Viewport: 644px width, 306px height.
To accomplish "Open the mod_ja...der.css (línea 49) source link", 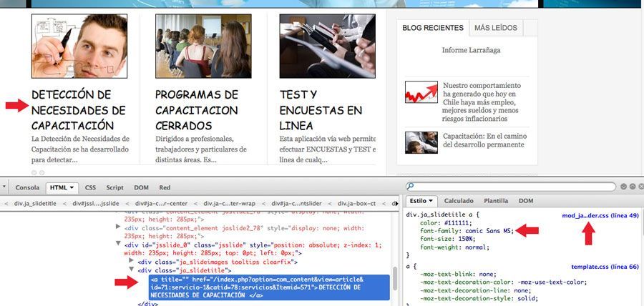I will click(x=600, y=215).
